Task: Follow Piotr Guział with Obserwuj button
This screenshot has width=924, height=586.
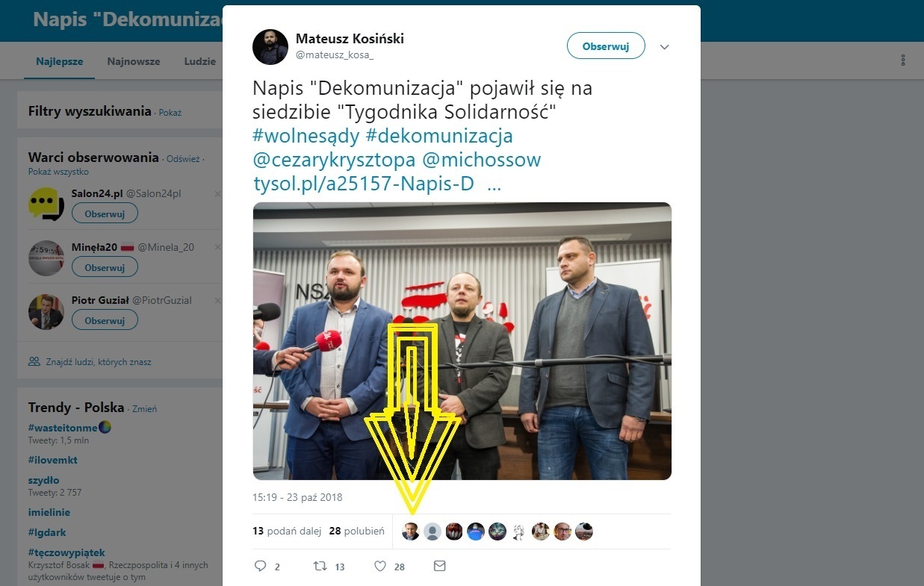Action: tap(105, 320)
